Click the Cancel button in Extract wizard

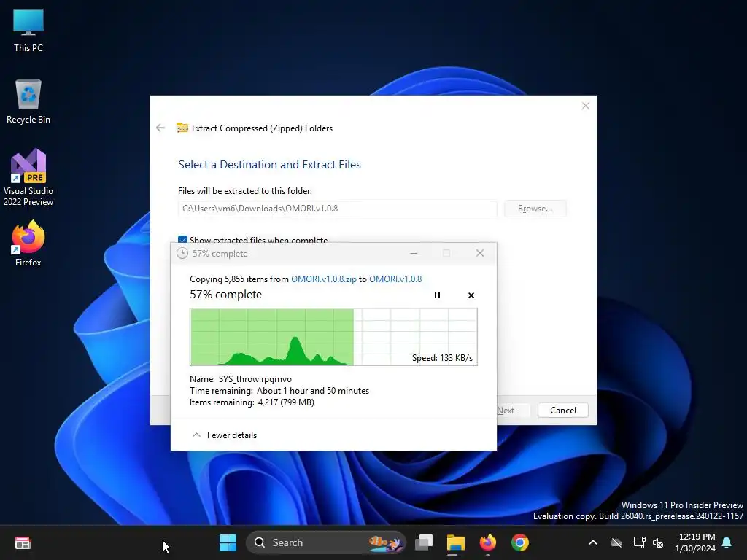click(x=562, y=411)
